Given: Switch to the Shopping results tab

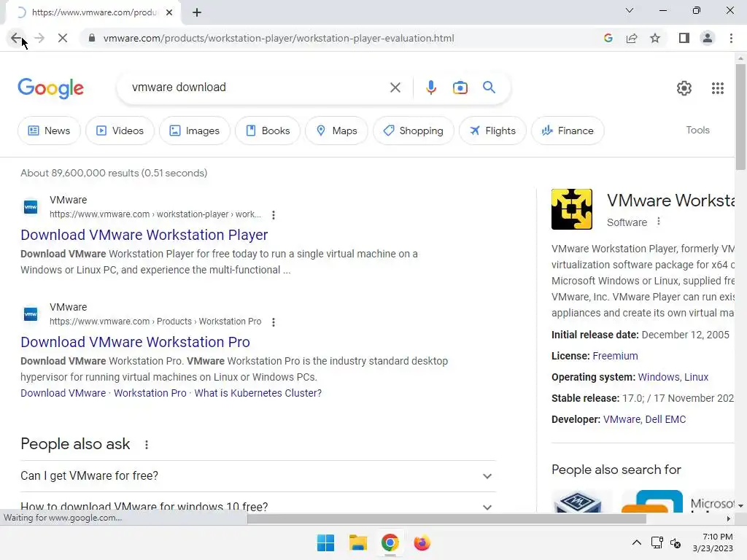Looking at the screenshot, I should pyautogui.click(x=413, y=131).
